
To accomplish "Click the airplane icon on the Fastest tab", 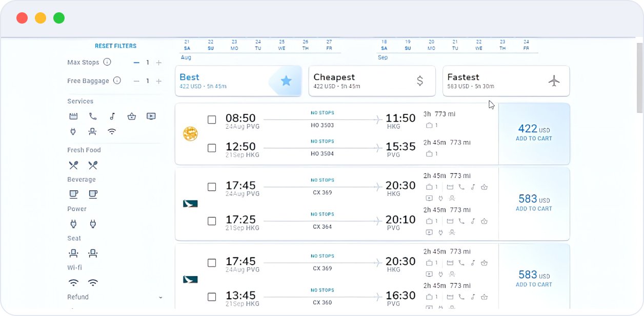I will pyautogui.click(x=554, y=81).
